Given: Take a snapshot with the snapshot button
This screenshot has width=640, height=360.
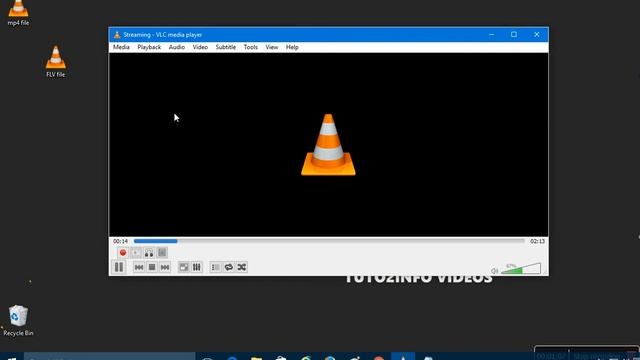Looking at the screenshot, I should [136, 253].
